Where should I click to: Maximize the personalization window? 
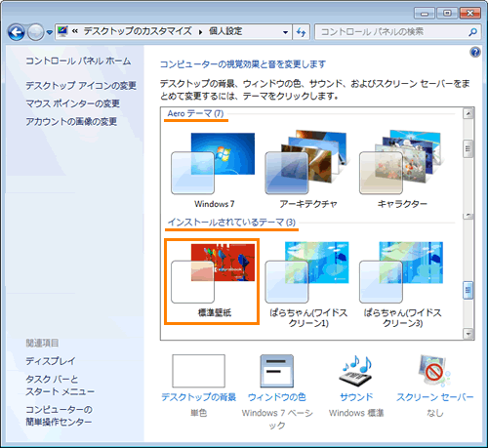coord(447,13)
